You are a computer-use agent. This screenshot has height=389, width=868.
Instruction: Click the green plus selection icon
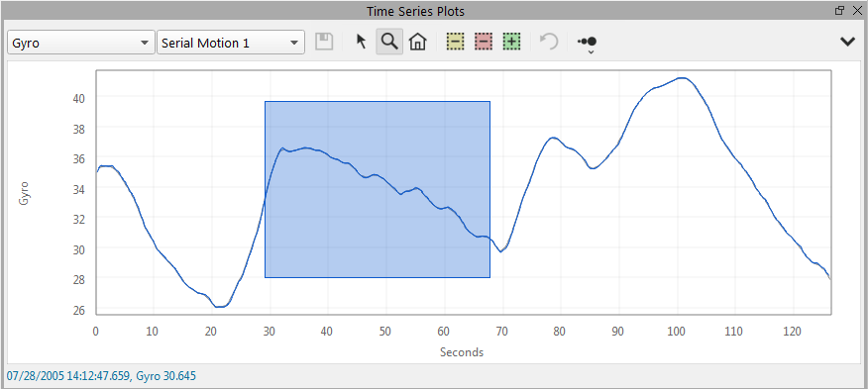512,42
